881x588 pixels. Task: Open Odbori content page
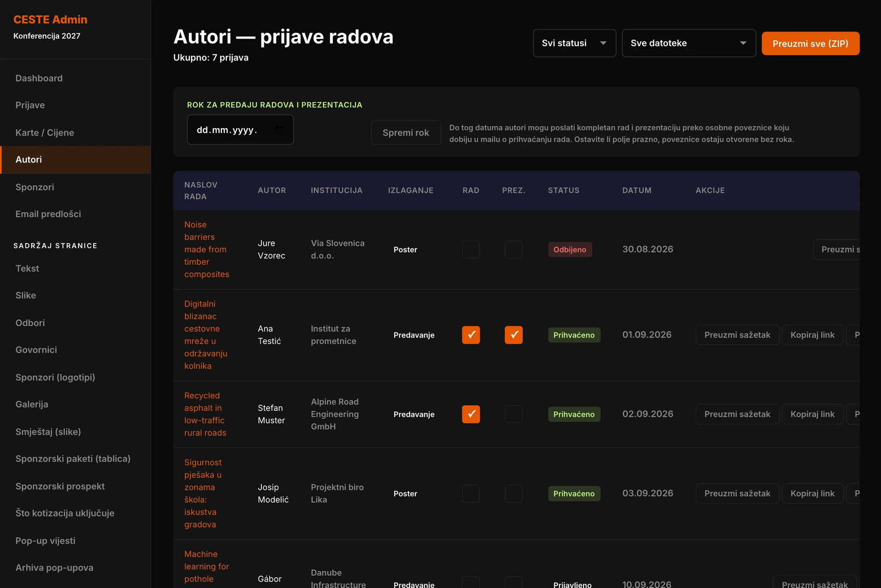click(75, 323)
